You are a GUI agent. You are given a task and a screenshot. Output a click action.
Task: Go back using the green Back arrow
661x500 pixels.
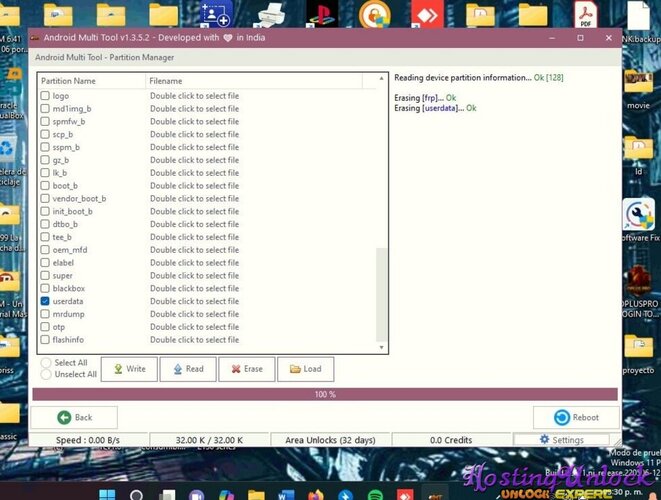pyautogui.click(x=74, y=417)
